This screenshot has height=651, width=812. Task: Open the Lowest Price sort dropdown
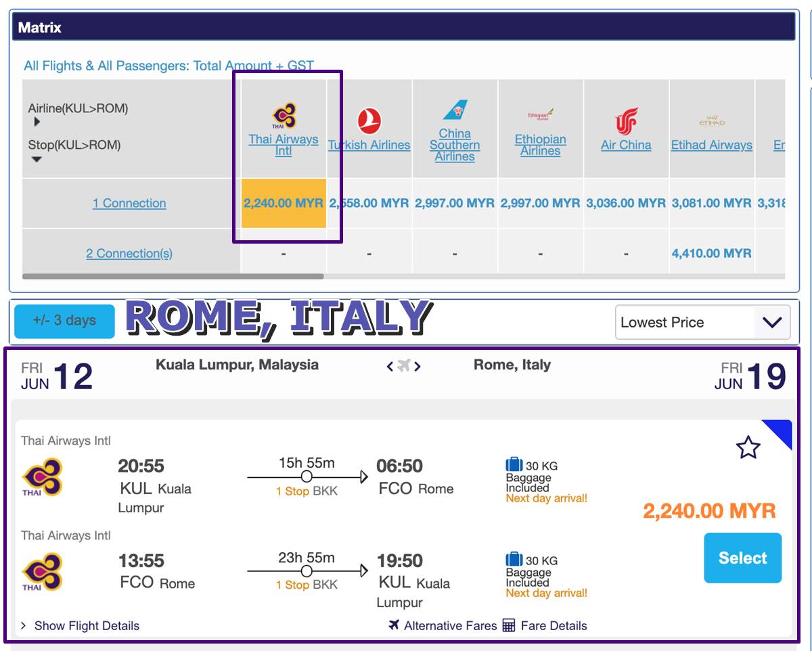(x=702, y=322)
